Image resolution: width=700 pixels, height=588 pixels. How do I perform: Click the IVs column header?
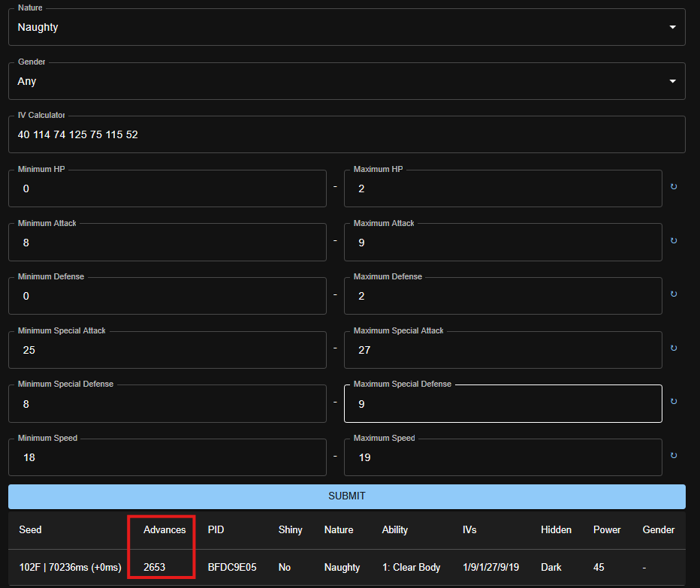[x=469, y=529]
